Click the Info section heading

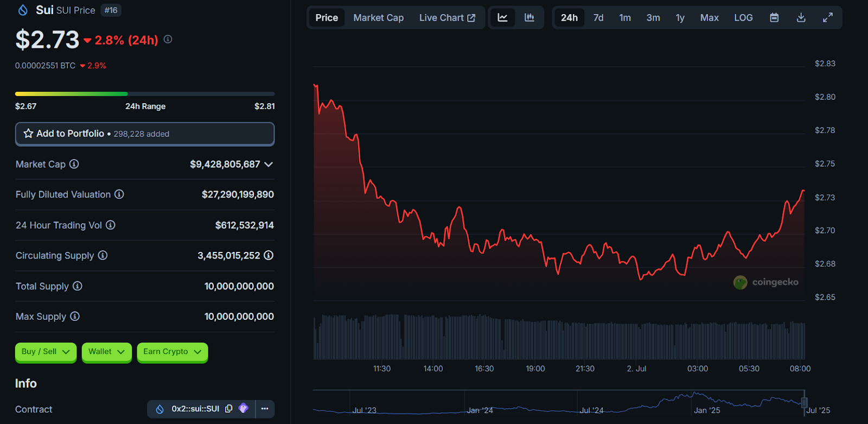[x=26, y=383]
